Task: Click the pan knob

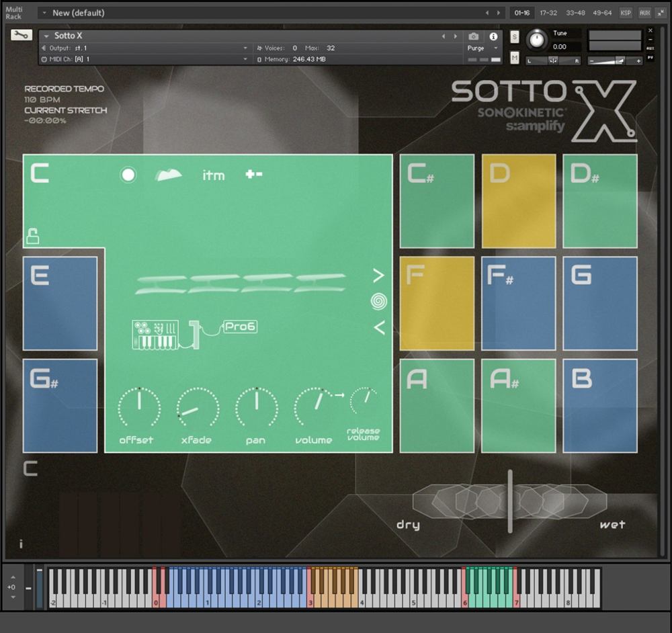Action: click(x=256, y=407)
